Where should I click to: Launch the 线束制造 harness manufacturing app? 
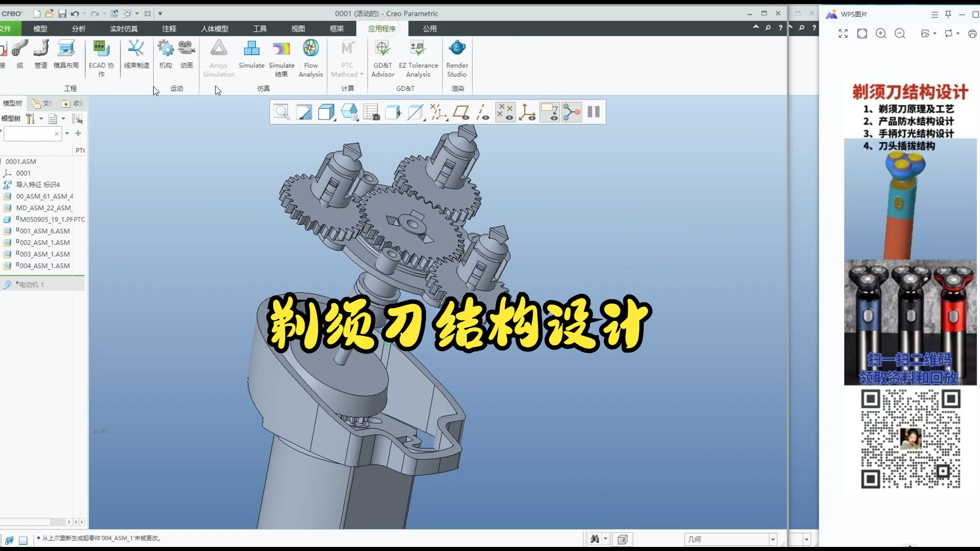(136, 54)
